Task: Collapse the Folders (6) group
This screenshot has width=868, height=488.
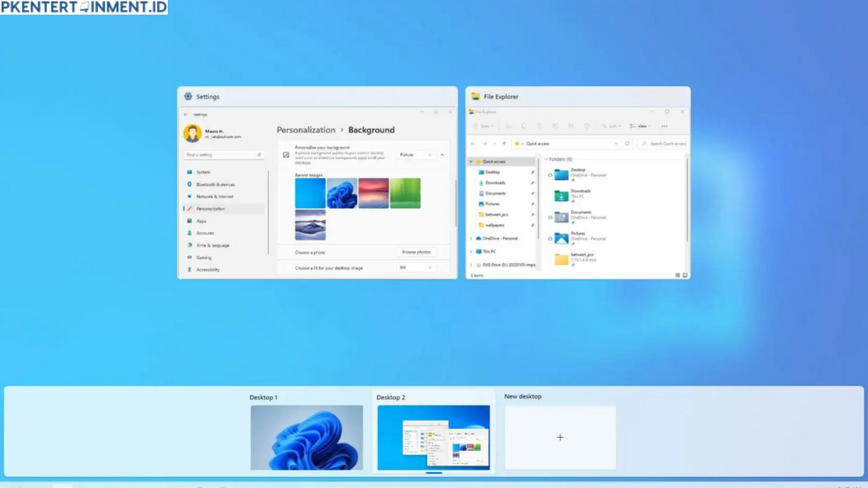Action: tap(545, 159)
